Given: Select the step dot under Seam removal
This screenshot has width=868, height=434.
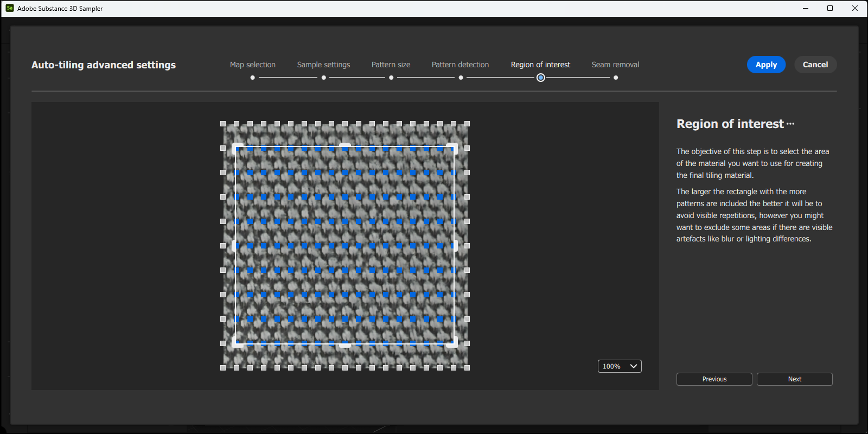Looking at the screenshot, I should [616, 78].
